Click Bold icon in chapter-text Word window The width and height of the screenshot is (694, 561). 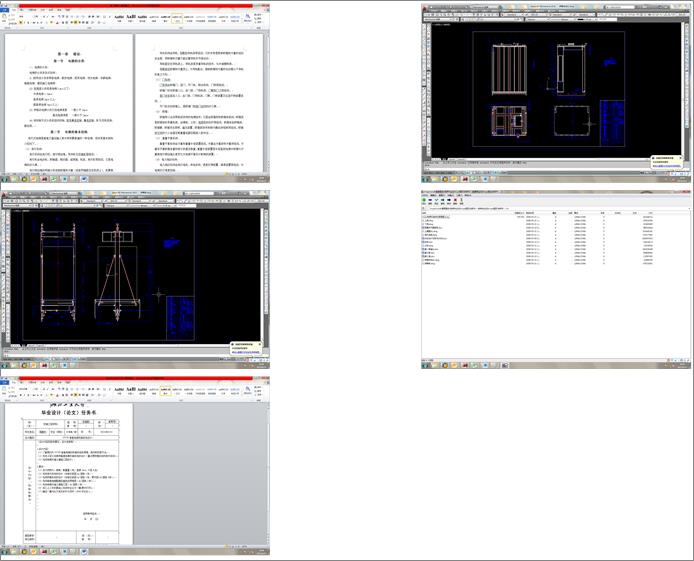click(21, 22)
